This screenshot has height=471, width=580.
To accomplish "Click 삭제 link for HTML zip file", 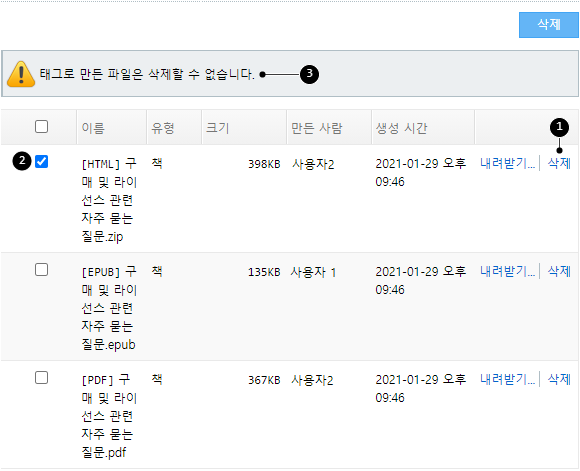I will tap(559, 163).
